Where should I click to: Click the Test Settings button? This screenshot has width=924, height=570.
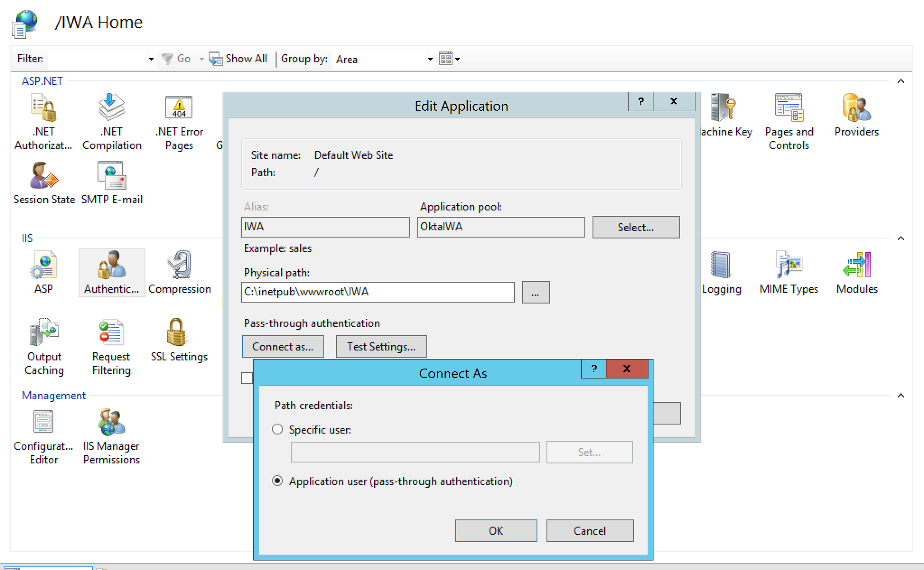[x=381, y=347]
